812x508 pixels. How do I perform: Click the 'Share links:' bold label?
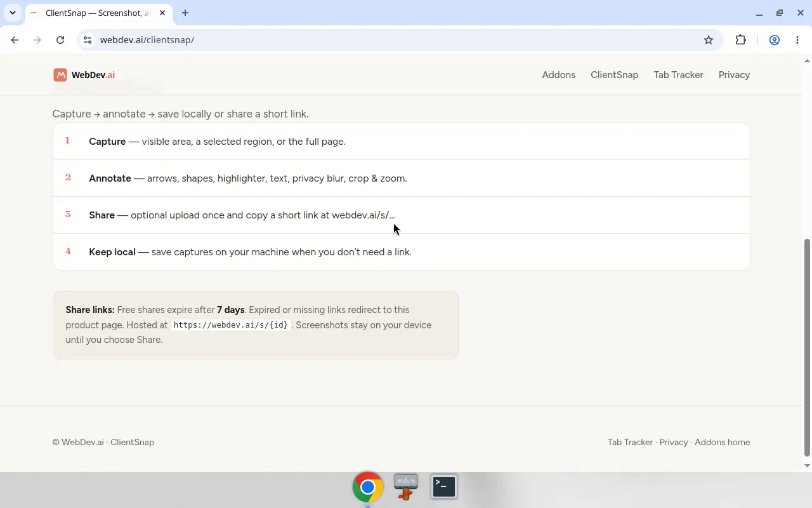pyautogui.click(x=90, y=310)
